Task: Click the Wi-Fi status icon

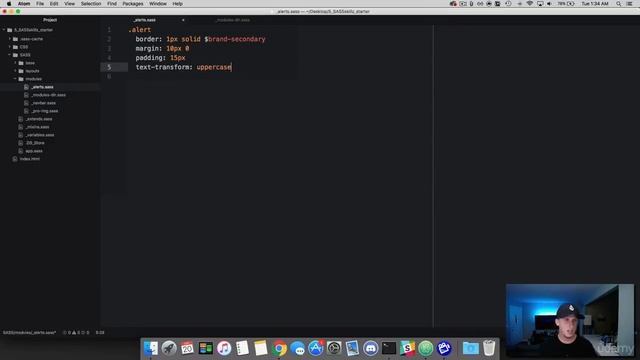Action: click(x=530, y=4)
